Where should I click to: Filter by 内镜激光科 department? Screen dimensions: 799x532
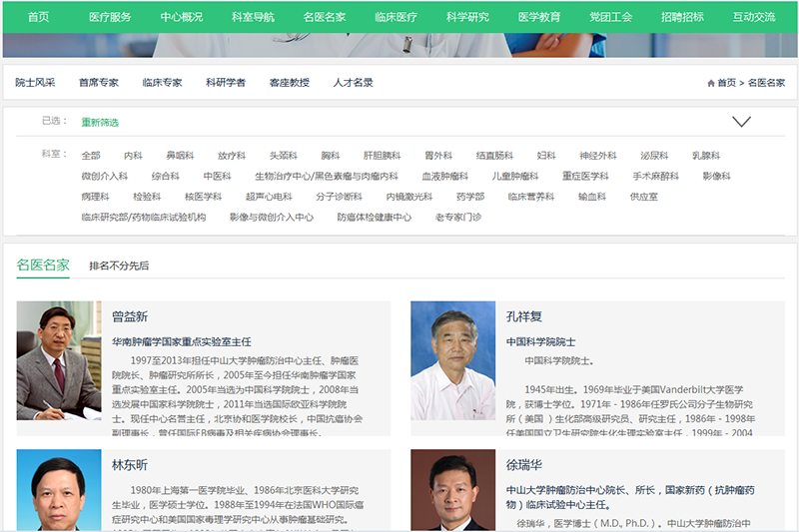click(409, 197)
